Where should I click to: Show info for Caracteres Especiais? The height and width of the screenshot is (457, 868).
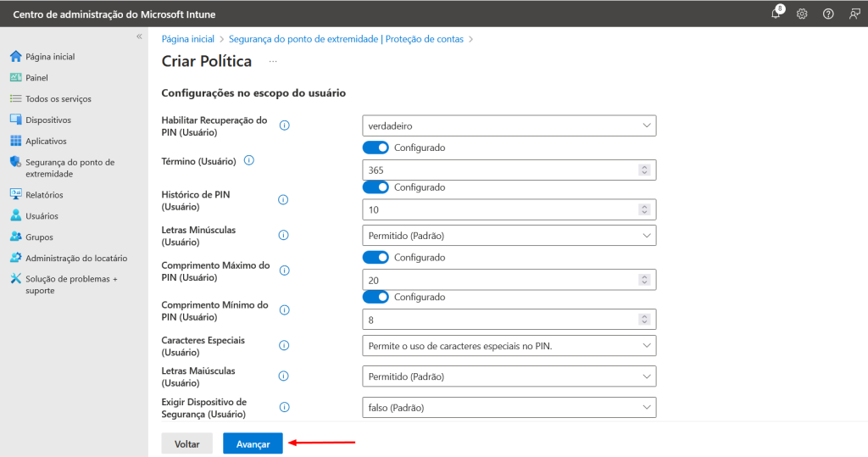click(284, 345)
